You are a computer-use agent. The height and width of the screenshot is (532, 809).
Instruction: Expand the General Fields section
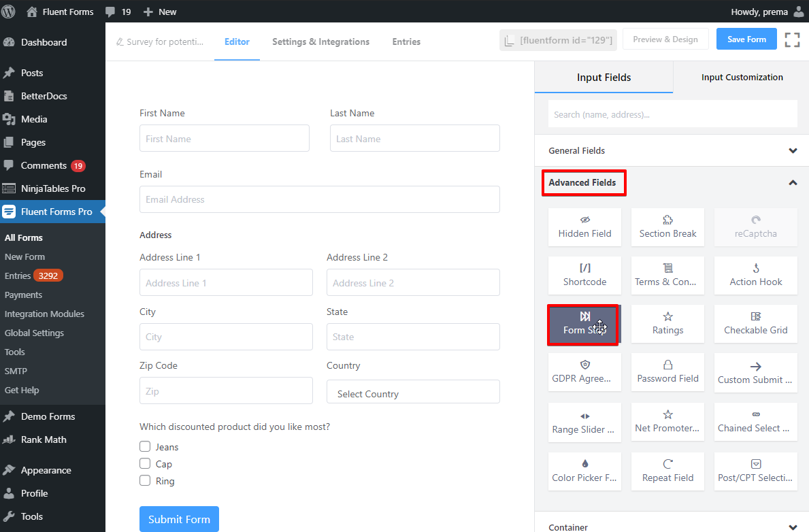(672, 150)
